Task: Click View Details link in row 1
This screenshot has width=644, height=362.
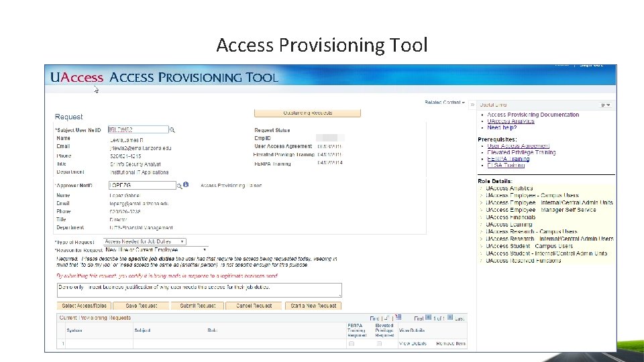Action: pos(413,343)
